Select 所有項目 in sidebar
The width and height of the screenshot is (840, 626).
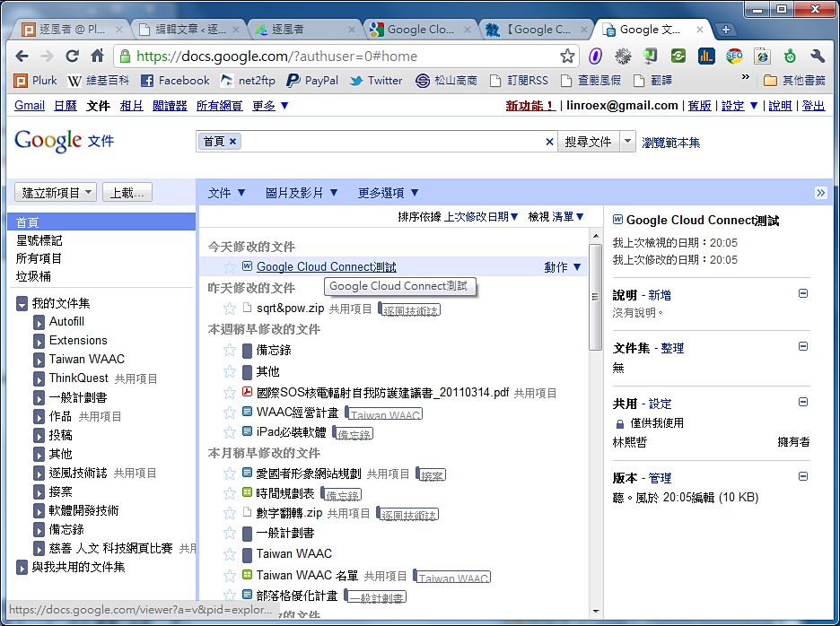point(39,258)
